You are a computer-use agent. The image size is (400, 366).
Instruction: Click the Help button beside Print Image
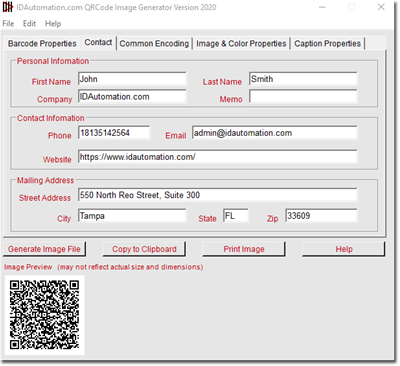pos(344,249)
